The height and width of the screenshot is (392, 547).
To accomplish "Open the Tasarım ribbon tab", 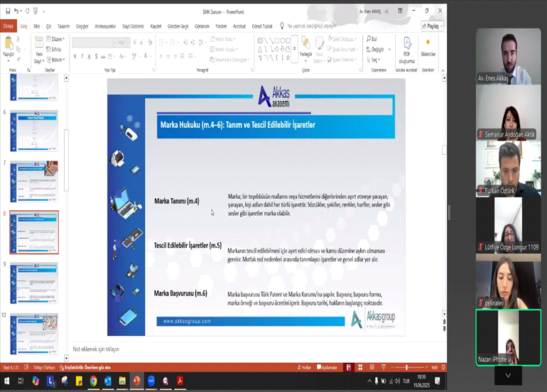I will point(64,26).
